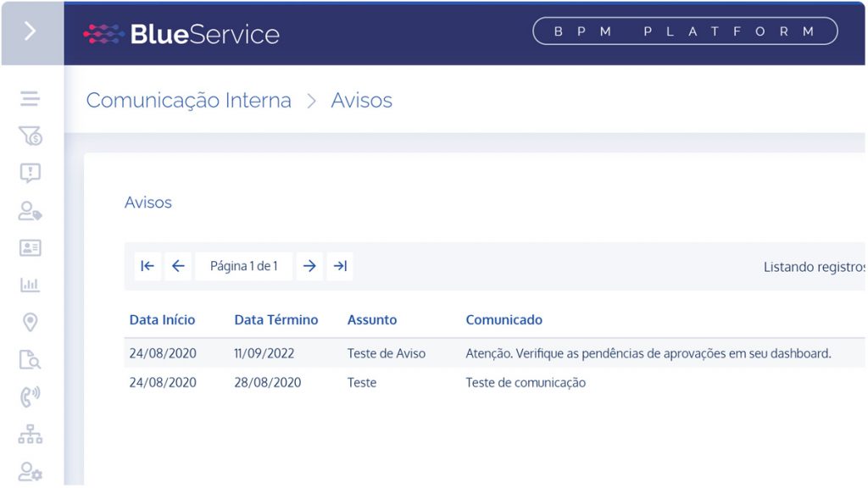Screen dimensions: 868x488
Task: Expand the sidebar with the chevron arrow
Action: tap(31, 31)
